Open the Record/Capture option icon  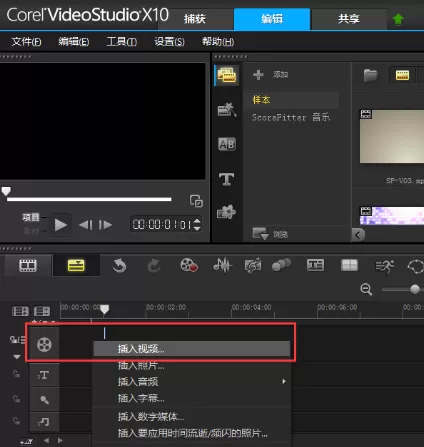tap(189, 266)
